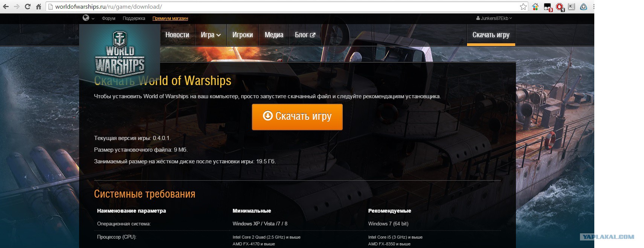Open the Ghostery extension with badge 3
The width and height of the screenshot is (644, 248).
coord(548,7)
